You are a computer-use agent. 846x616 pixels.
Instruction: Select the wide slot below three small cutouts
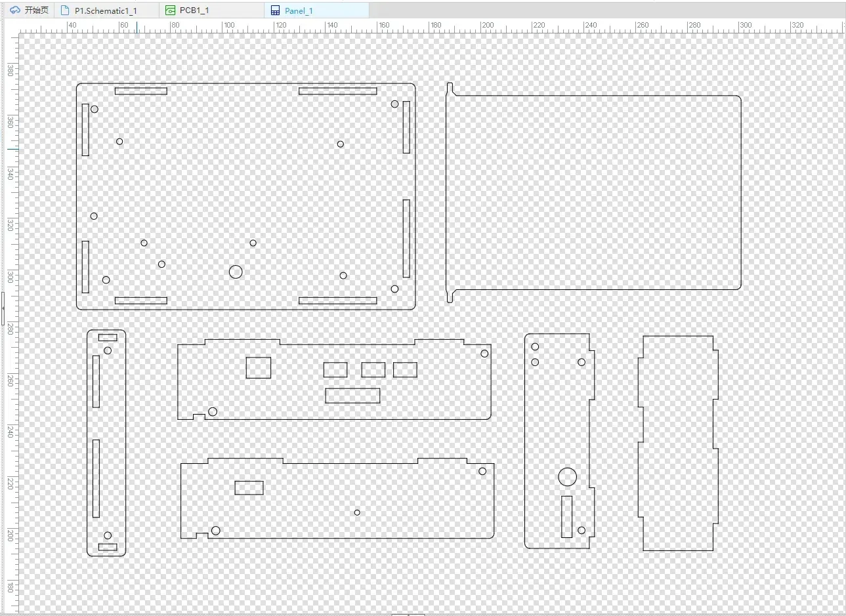352,396
